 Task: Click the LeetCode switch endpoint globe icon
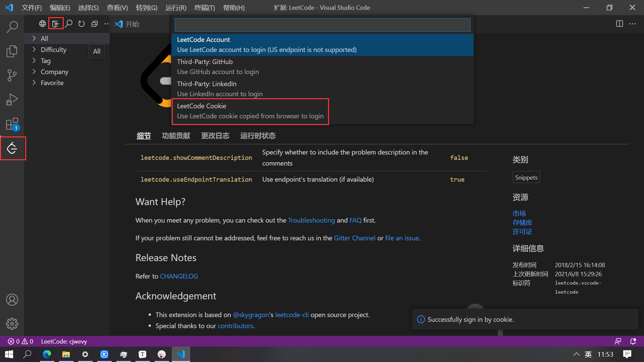42,24
